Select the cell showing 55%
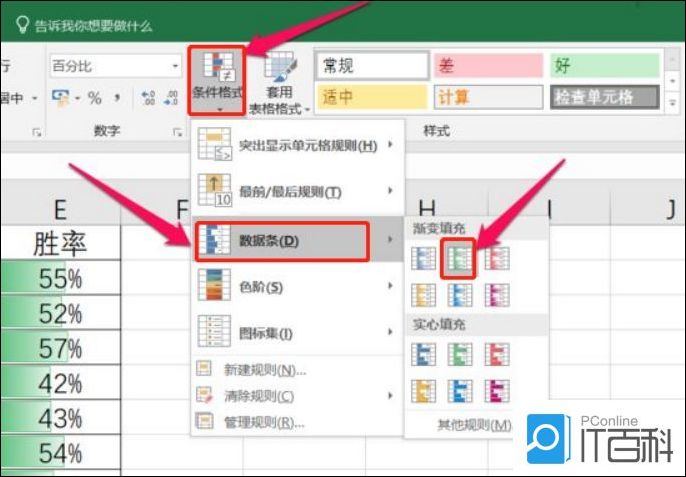The width and height of the screenshot is (686, 477). [61, 277]
